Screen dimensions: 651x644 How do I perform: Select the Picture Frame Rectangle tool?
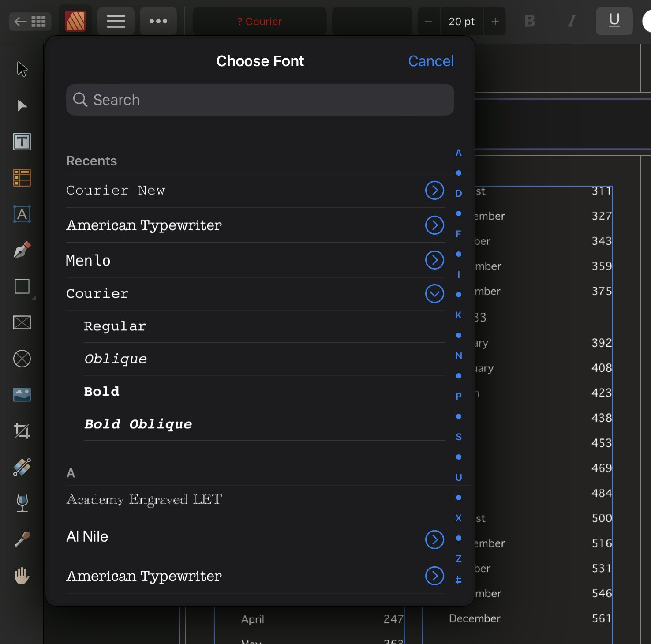click(x=22, y=322)
